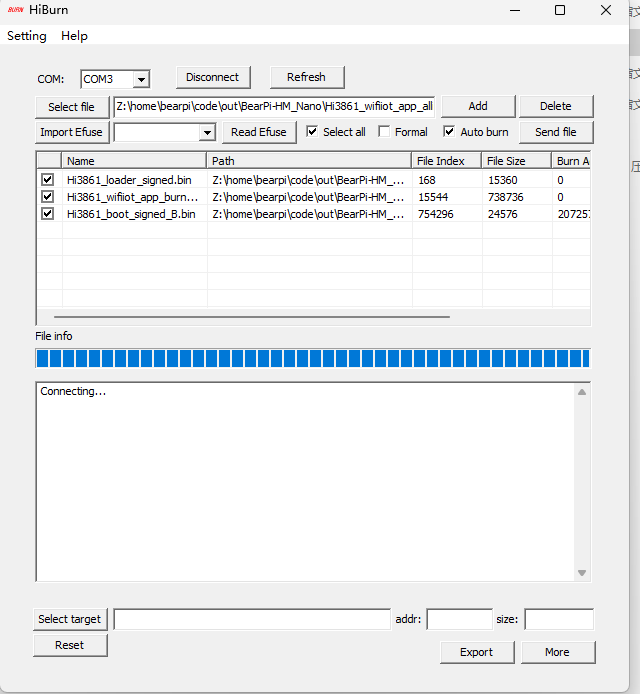The image size is (640, 694).
Task: Click the Path column header
Action: coord(309,161)
